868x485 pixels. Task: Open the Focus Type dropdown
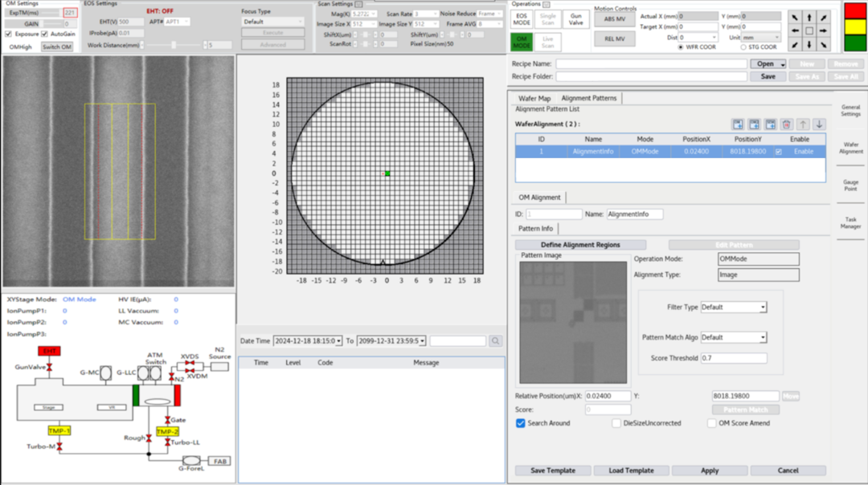pos(273,22)
